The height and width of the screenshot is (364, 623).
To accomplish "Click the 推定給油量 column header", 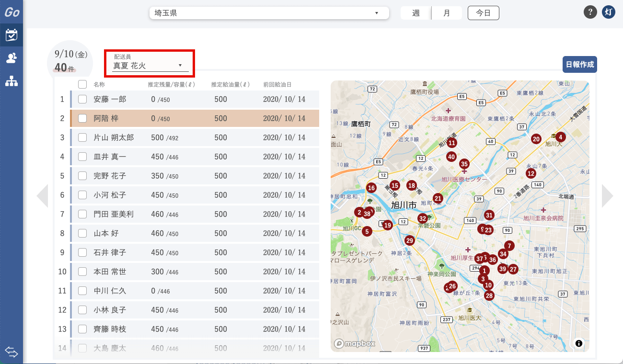I will 231,85.
